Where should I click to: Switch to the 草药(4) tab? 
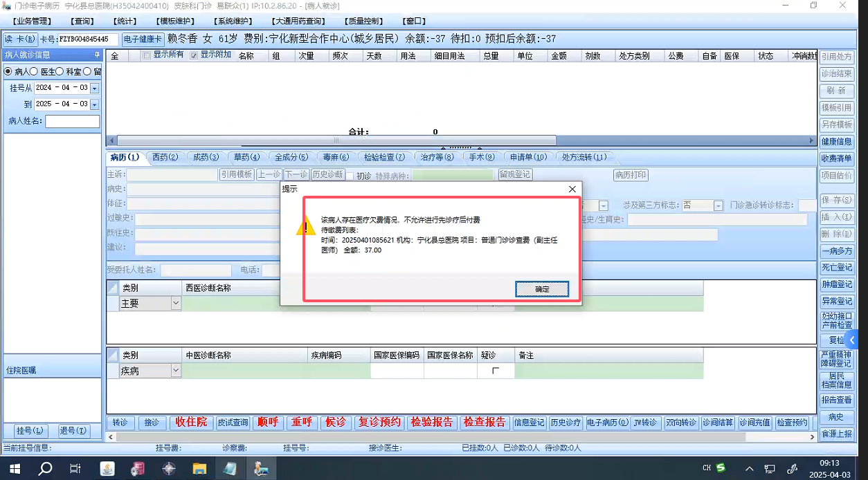click(246, 158)
